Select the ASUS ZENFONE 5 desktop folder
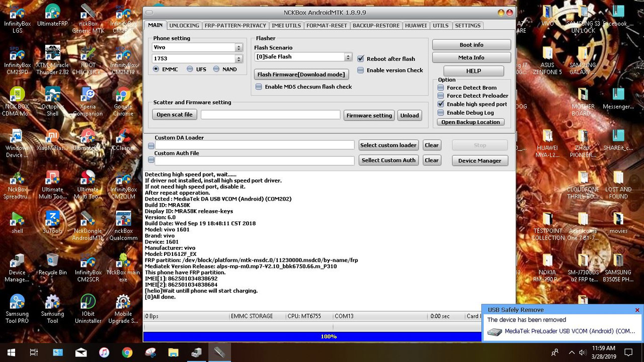 547,60
